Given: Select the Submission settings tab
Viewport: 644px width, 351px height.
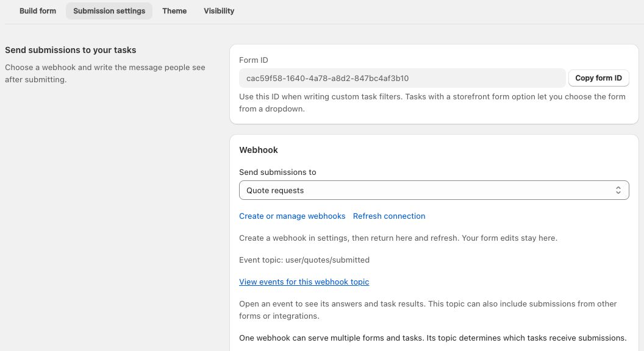Looking at the screenshot, I should tap(109, 11).
